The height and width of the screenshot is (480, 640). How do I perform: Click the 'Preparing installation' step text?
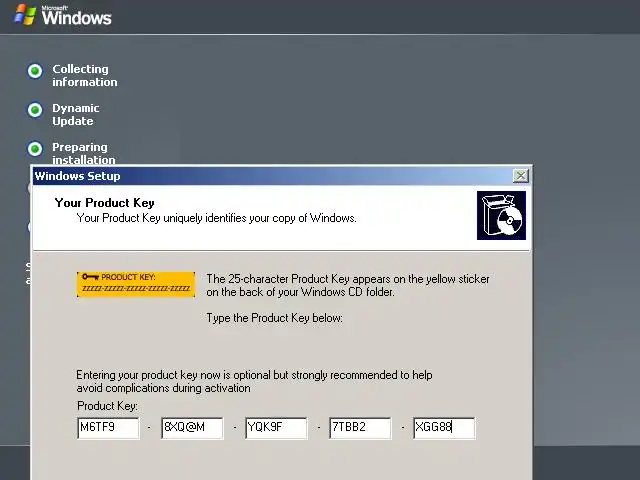coord(84,153)
